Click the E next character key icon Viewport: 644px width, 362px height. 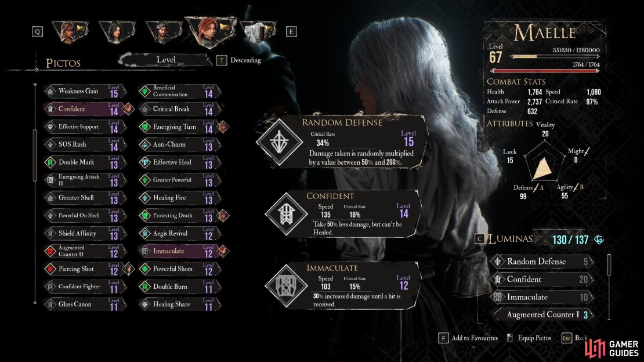click(x=291, y=32)
